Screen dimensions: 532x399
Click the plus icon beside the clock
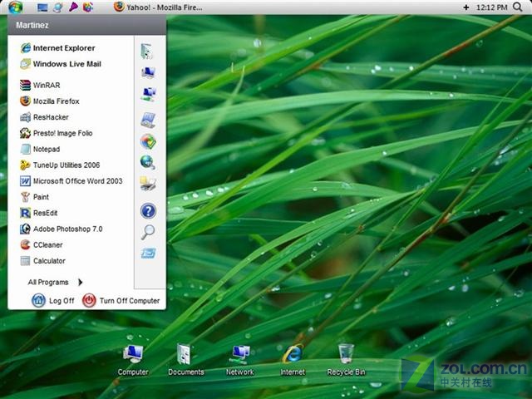pyautogui.click(x=465, y=7)
